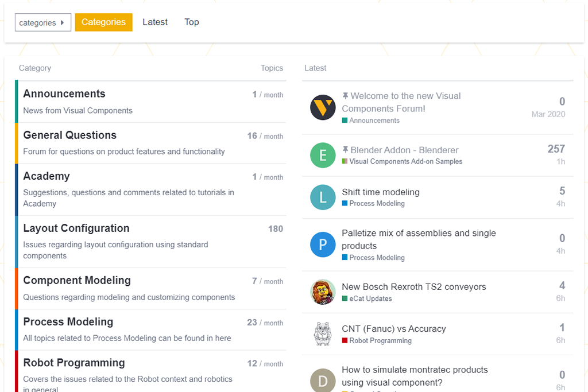Image resolution: width=588 pixels, height=392 pixels.
Task: Click pin icon on Welcome topic
Action: click(x=345, y=96)
